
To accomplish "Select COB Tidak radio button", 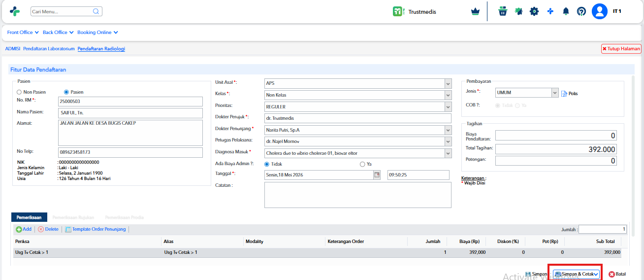I will click(x=498, y=105).
